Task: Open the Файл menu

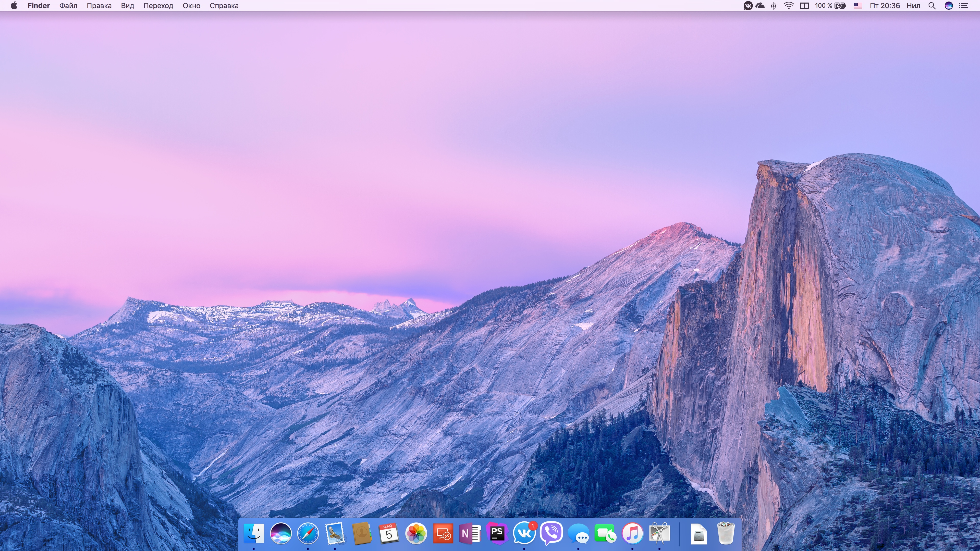Action: click(68, 6)
